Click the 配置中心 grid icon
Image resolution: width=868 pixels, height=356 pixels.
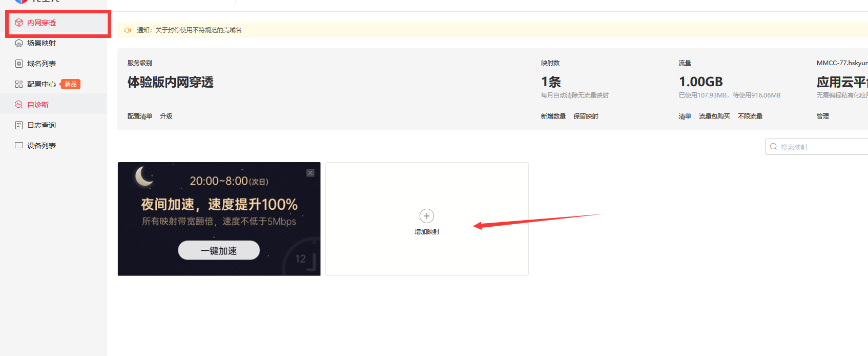tap(19, 84)
